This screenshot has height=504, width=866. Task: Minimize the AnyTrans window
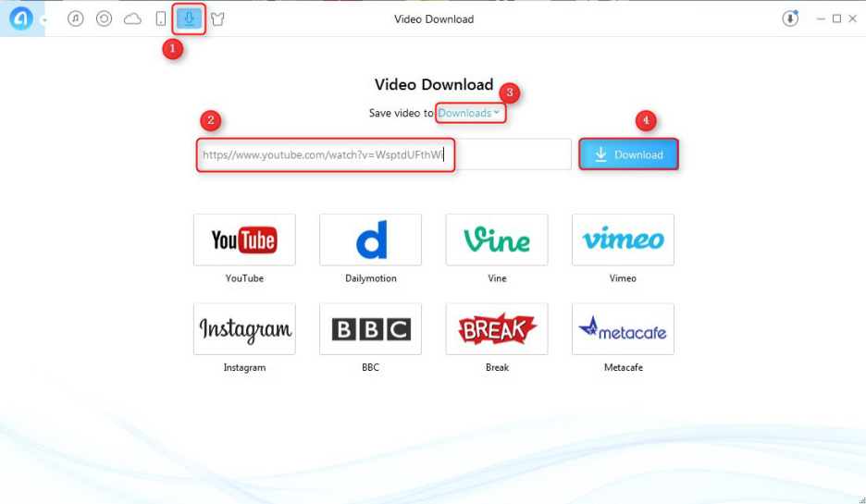click(x=821, y=18)
